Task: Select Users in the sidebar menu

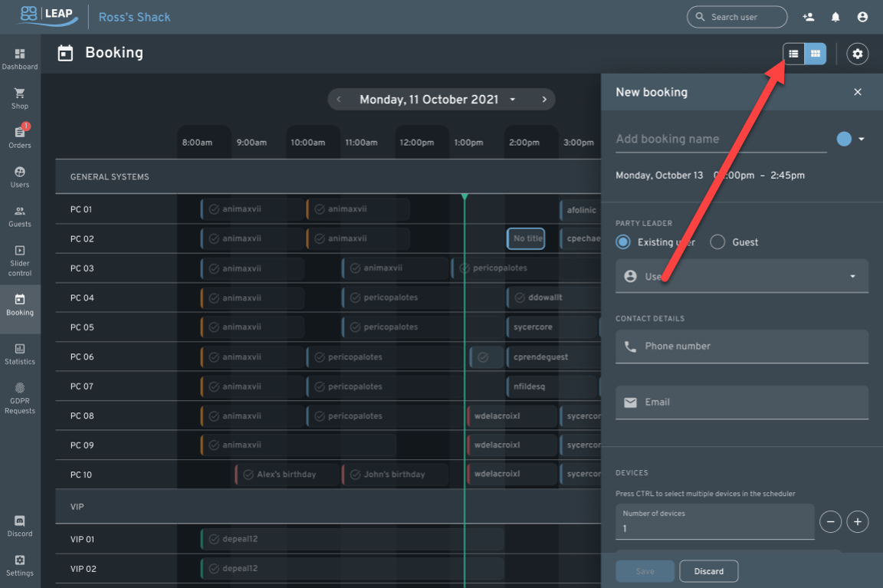Action: pos(20,176)
